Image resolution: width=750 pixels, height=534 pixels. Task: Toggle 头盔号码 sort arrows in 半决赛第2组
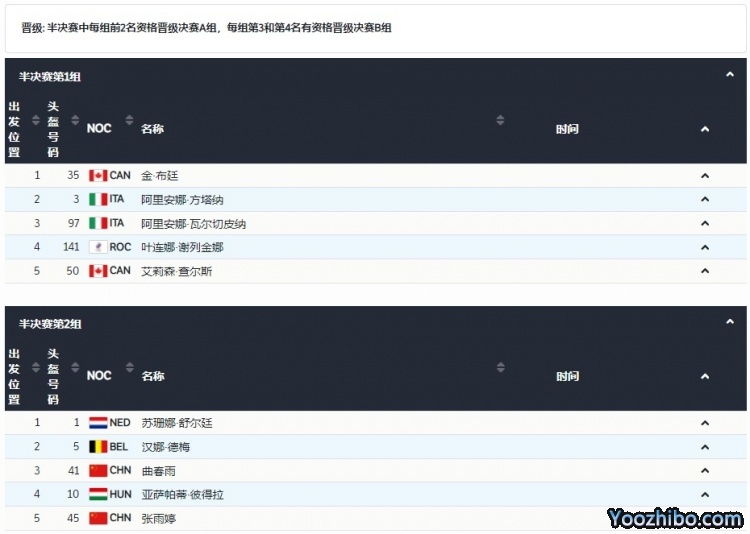tap(73, 369)
